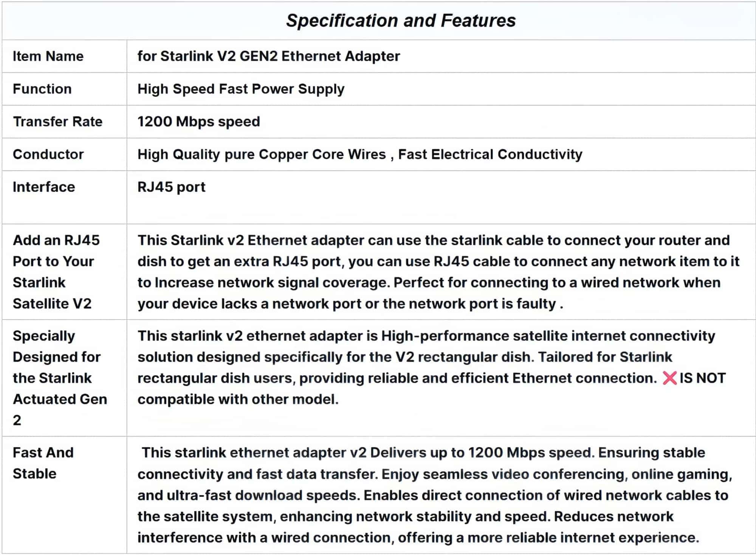The height and width of the screenshot is (555, 756).
Task: Click "for Starlink V2 GEN2 Ethernet Adapter" text
Action: coord(268,56)
